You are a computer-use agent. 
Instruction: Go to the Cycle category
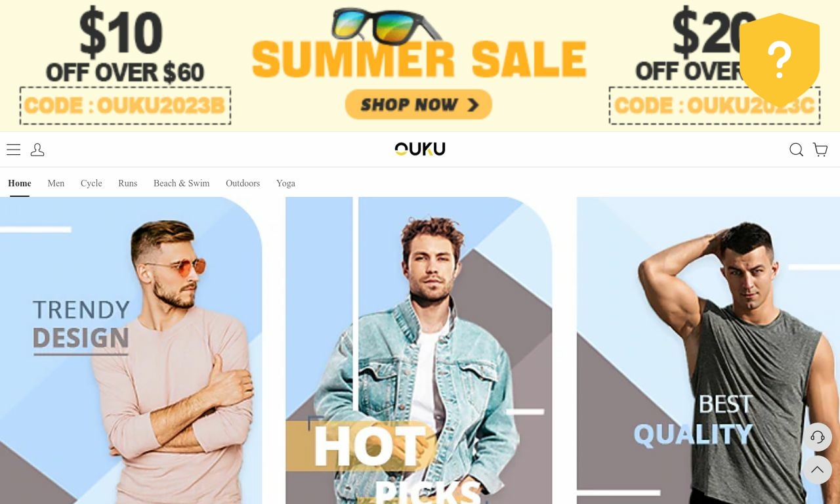click(x=91, y=183)
